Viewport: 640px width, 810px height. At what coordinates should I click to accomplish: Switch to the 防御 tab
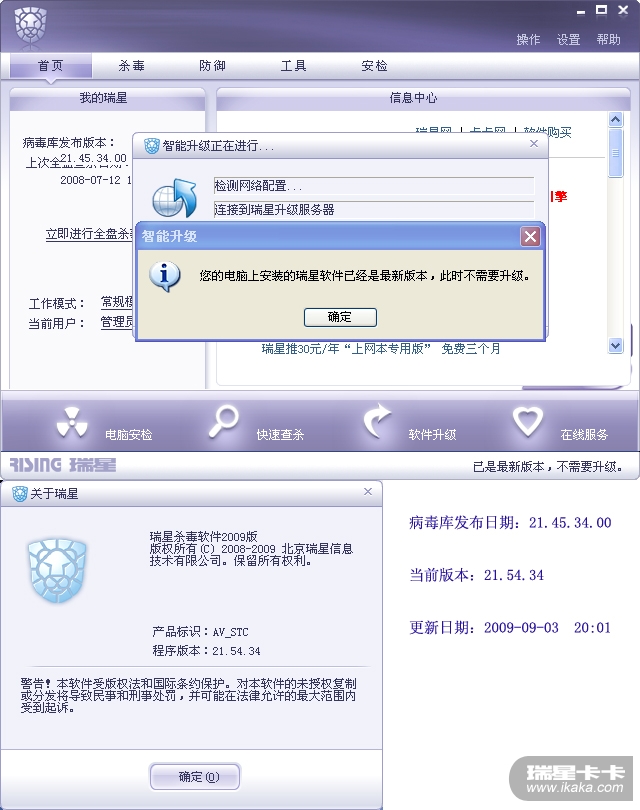(x=212, y=66)
